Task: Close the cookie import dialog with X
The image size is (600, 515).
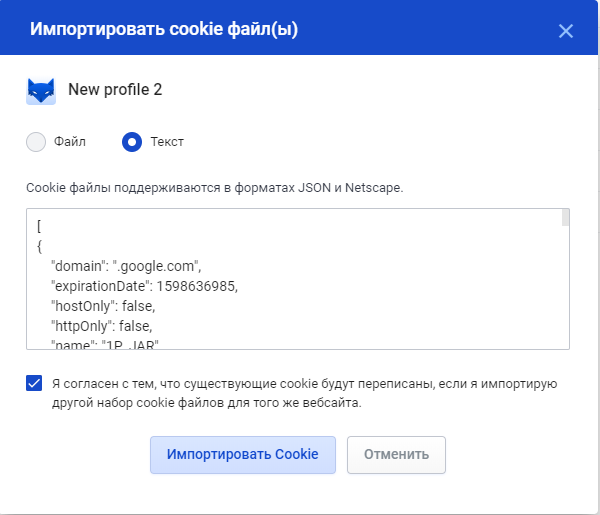Action: [x=566, y=31]
